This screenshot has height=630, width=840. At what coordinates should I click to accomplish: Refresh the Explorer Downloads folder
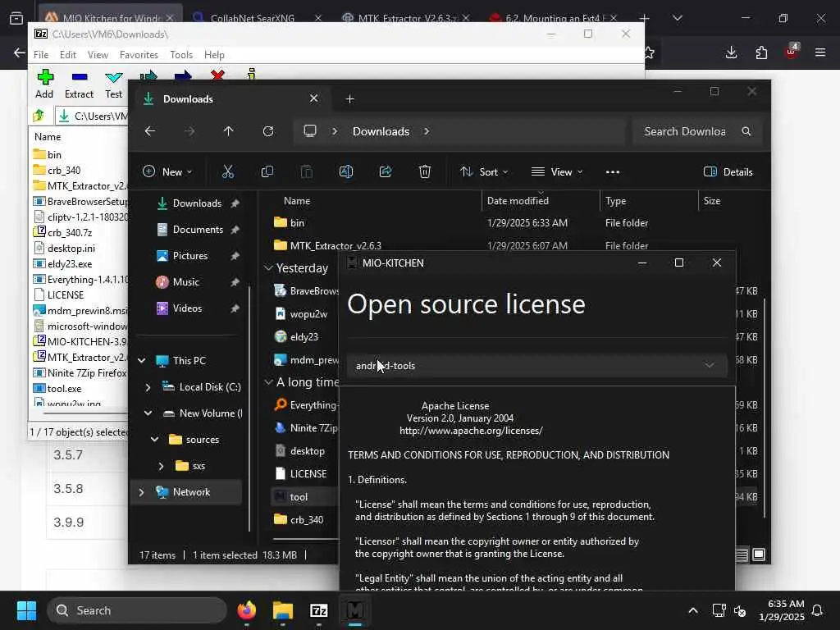(x=268, y=131)
